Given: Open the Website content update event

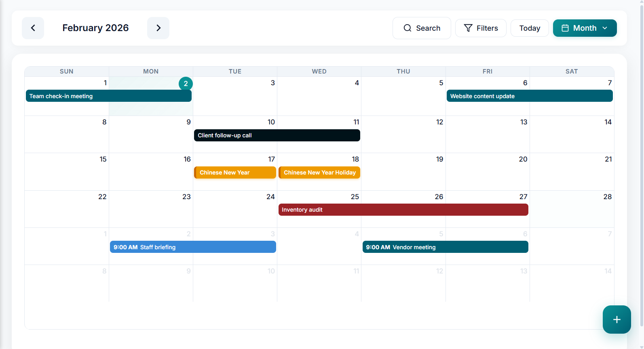Looking at the screenshot, I should (529, 96).
